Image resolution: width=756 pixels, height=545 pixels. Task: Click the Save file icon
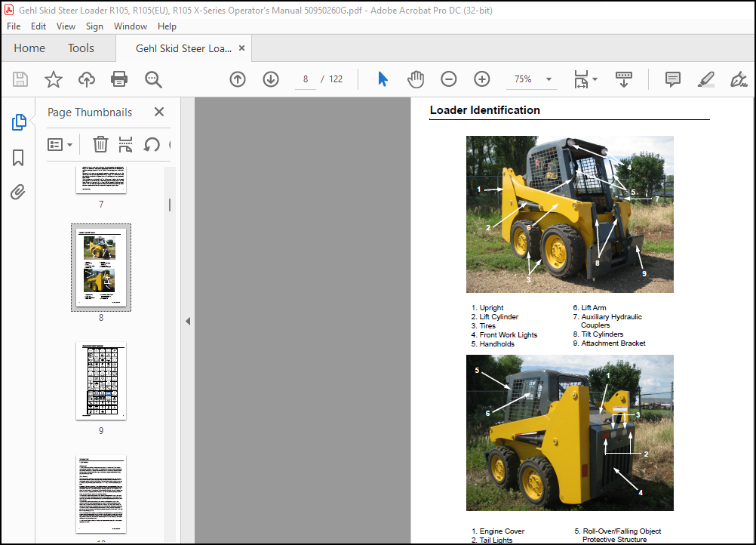click(x=20, y=79)
